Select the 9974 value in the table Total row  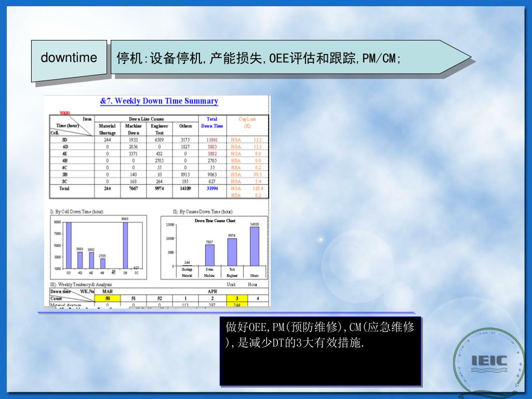(x=159, y=188)
